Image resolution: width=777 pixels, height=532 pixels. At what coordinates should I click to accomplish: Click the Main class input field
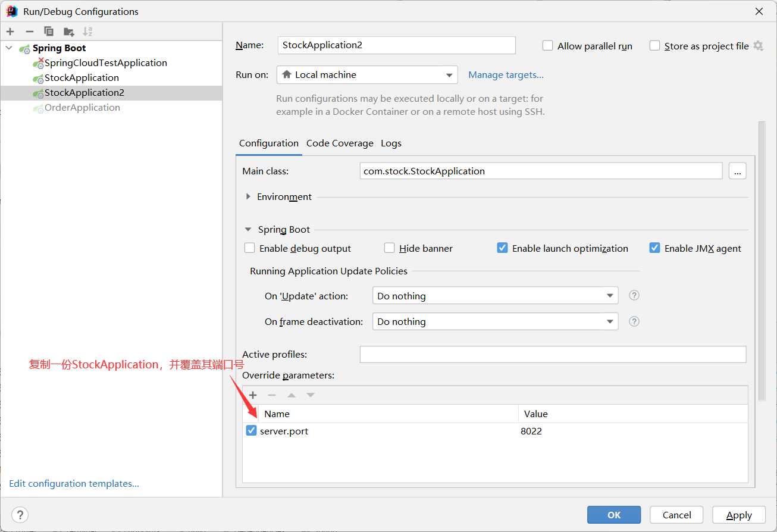coord(541,171)
